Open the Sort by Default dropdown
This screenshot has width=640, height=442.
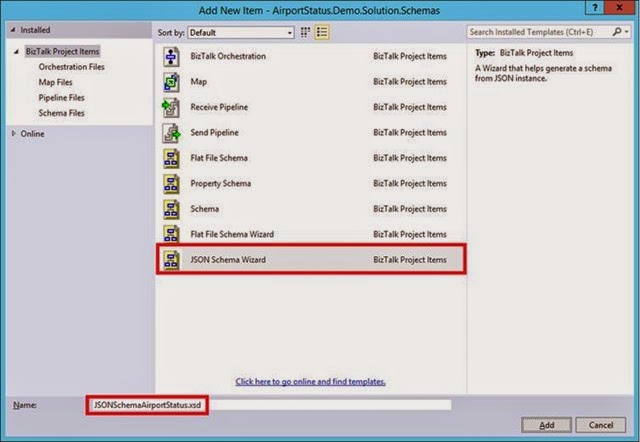click(x=241, y=33)
